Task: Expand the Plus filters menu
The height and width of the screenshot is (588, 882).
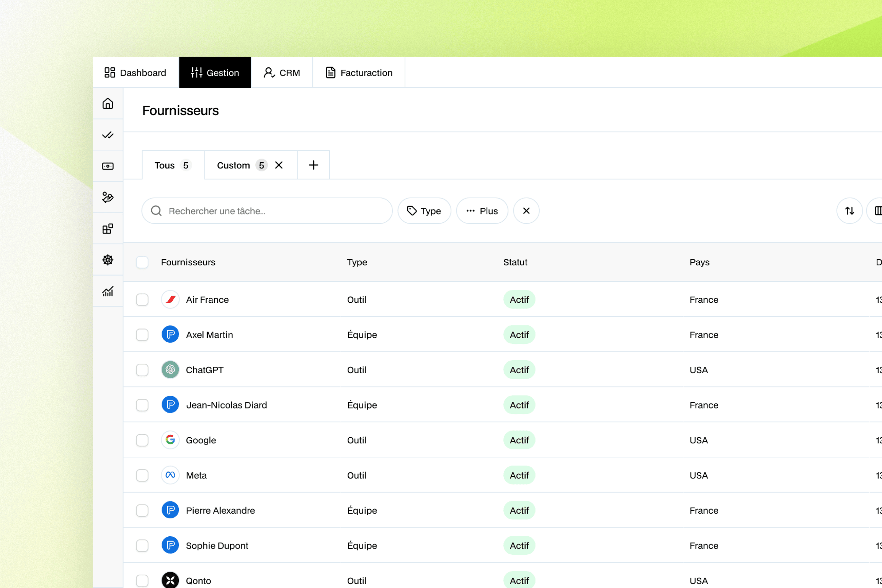Action: (x=482, y=211)
